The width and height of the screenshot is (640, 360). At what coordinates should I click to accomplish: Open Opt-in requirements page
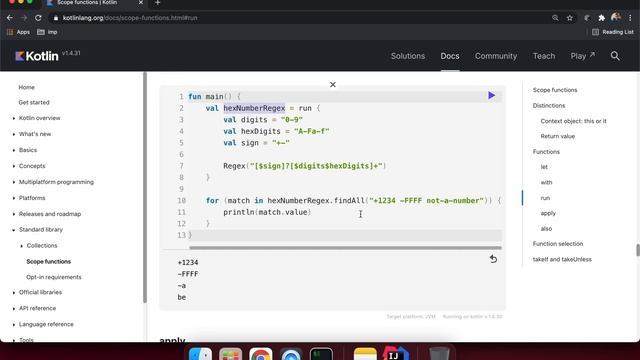54,277
